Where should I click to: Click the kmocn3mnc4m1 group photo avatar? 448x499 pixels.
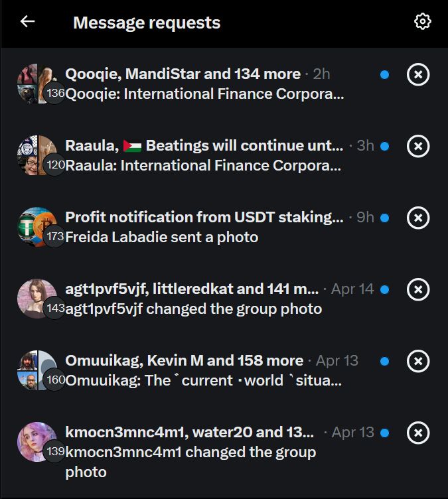(x=37, y=442)
